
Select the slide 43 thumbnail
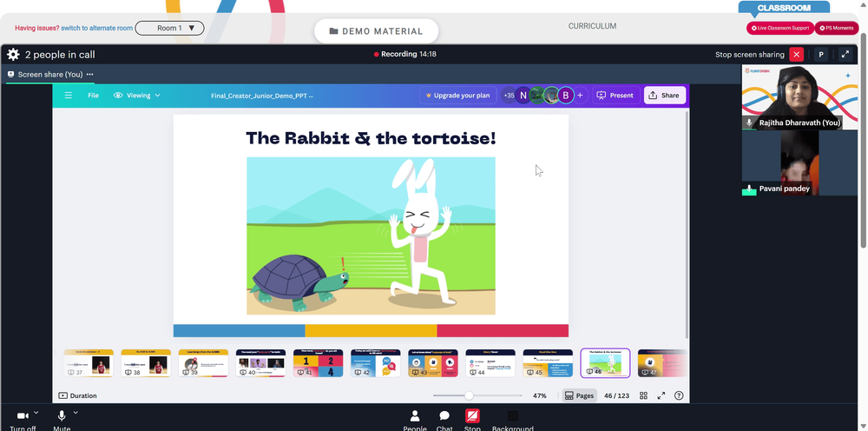point(433,363)
